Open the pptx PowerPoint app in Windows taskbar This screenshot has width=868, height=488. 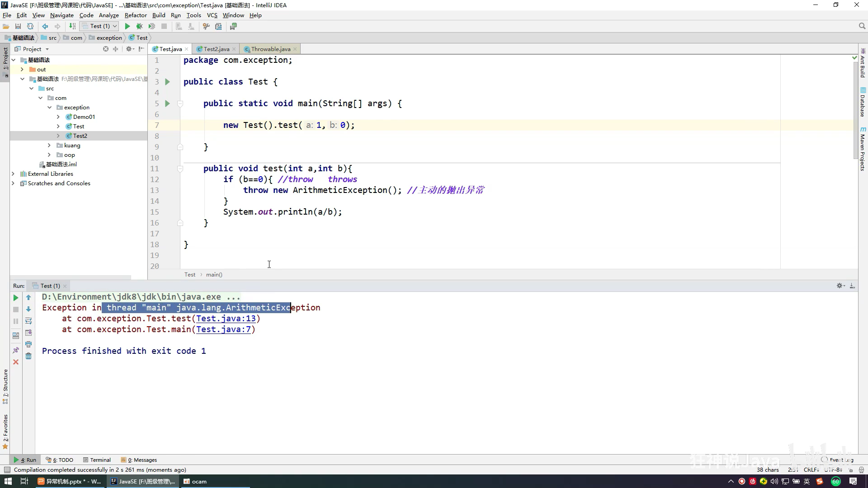pyautogui.click(x=69, y=482)
